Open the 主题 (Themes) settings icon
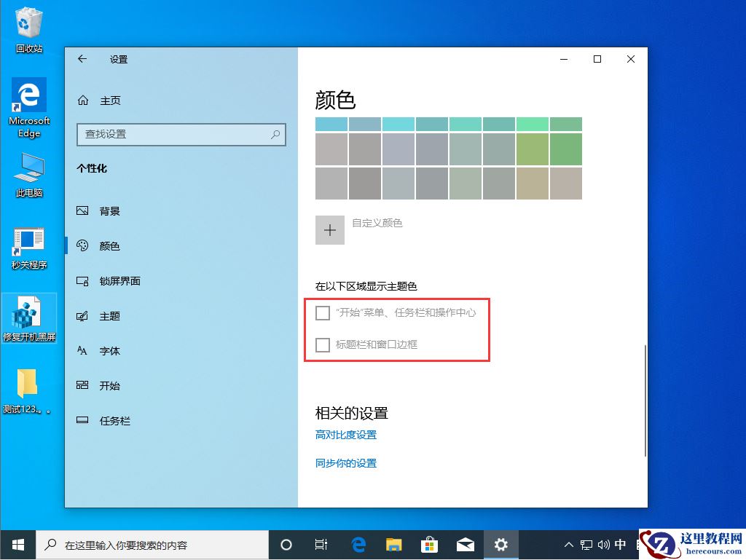This screenshot has height=560, width=746. [x=84, y=315]
